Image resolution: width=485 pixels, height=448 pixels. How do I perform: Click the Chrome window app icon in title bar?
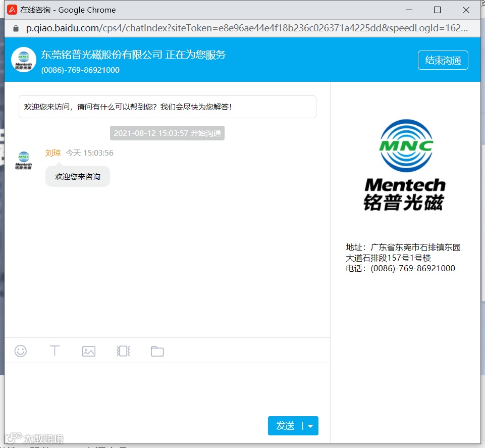tap(12, 10)
